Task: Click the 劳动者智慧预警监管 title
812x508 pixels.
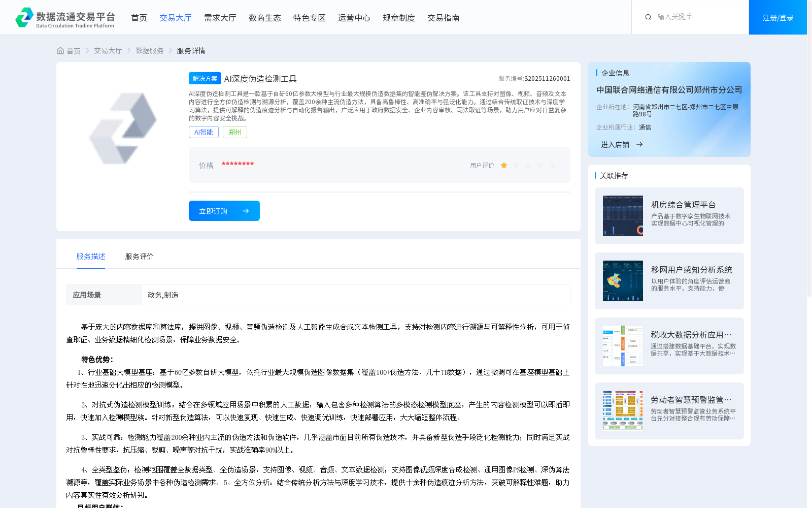Action: pos(691,400)
